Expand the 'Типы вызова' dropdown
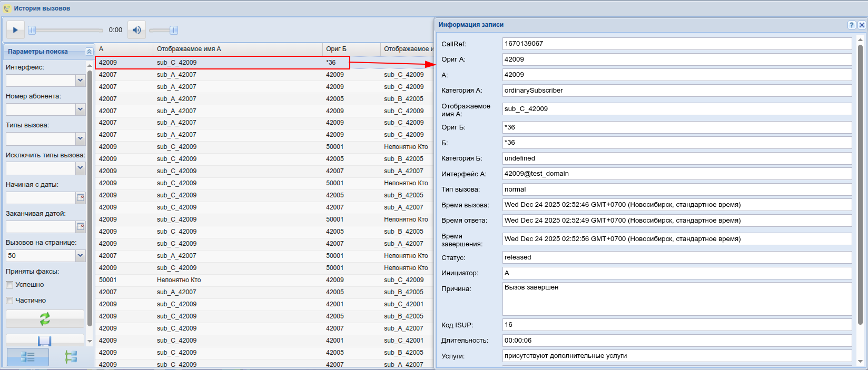This screenshot has height=370, width=868. click(80, 138)
